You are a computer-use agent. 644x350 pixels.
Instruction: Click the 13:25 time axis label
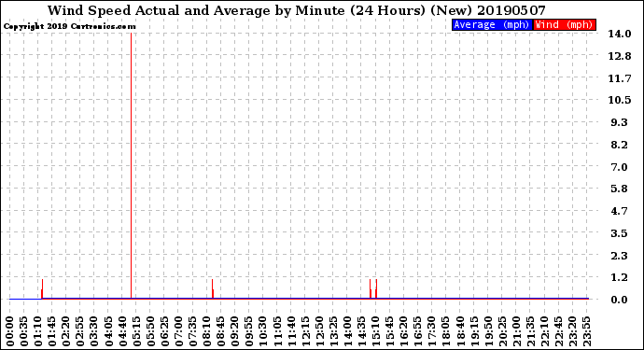333,331
